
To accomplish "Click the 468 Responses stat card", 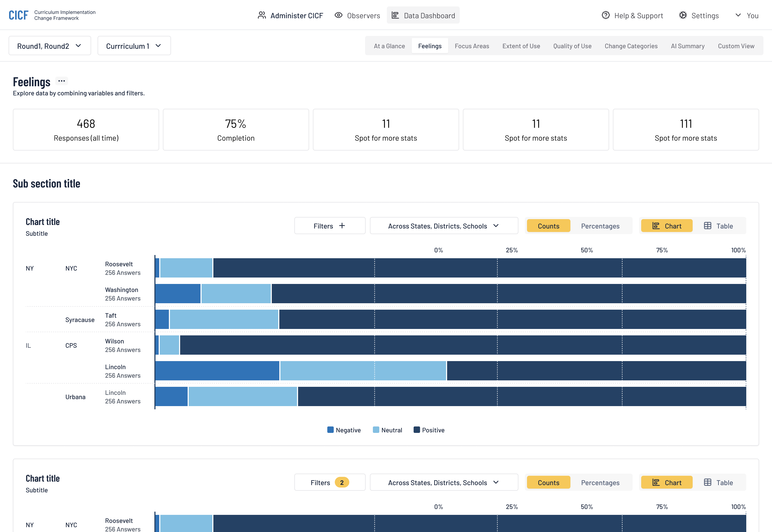I will tap(86, 130).
